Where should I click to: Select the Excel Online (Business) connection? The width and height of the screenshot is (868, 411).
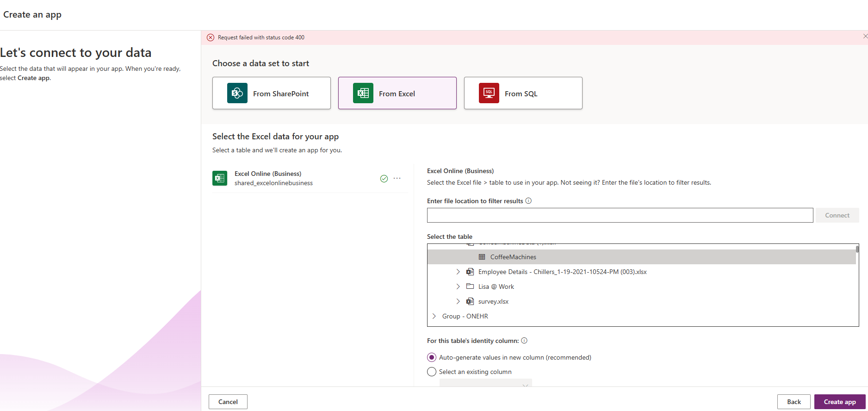tap(310, 178)
